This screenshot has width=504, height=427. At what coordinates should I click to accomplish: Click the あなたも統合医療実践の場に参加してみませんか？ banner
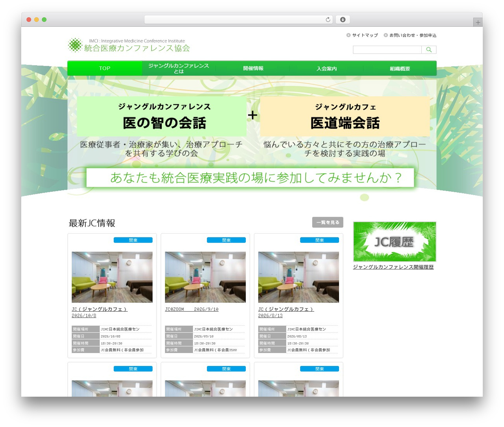pos(250,178)
